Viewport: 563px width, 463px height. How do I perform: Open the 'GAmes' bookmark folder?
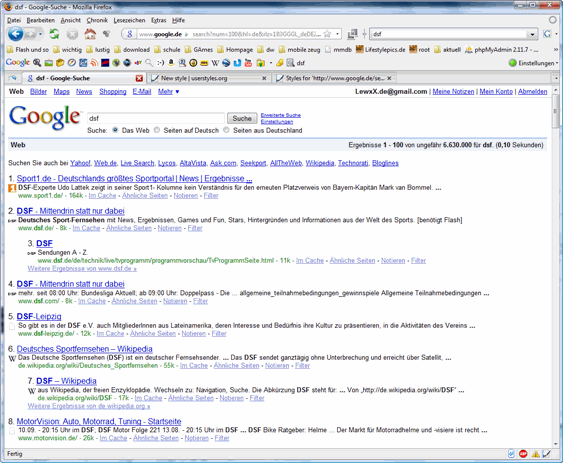[x=199, y=50]
